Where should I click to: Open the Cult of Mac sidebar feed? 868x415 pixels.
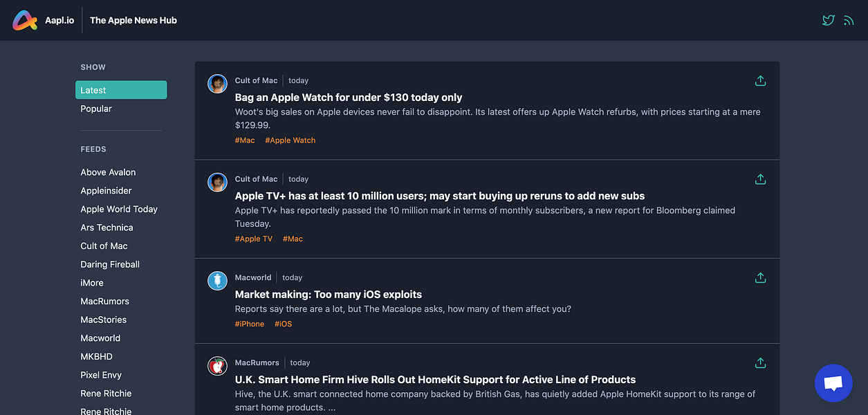[104, 246]
